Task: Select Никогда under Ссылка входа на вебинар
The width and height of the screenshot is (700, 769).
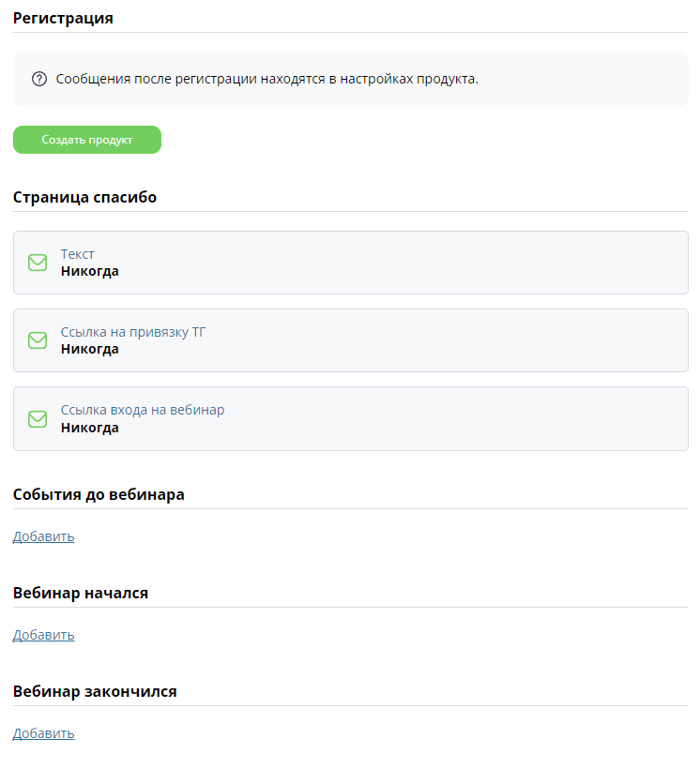Action: [90, 428]
